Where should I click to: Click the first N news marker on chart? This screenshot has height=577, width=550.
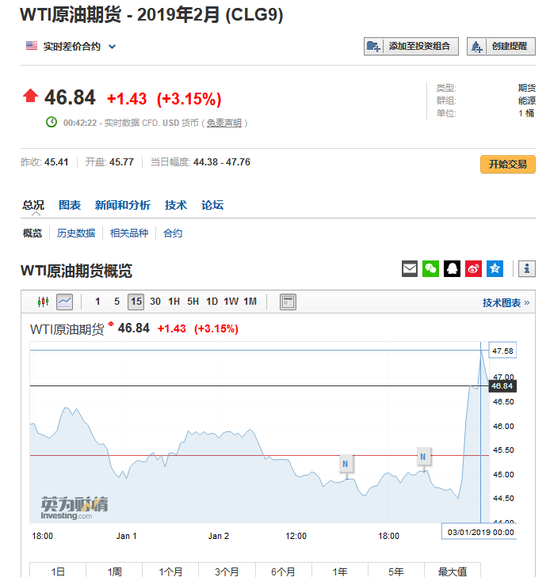point(345,464)
